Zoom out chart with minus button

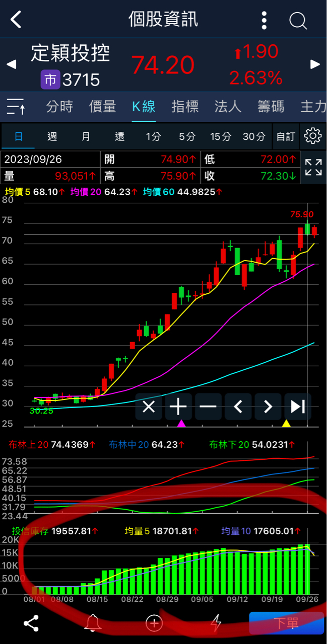click(208, 407)
